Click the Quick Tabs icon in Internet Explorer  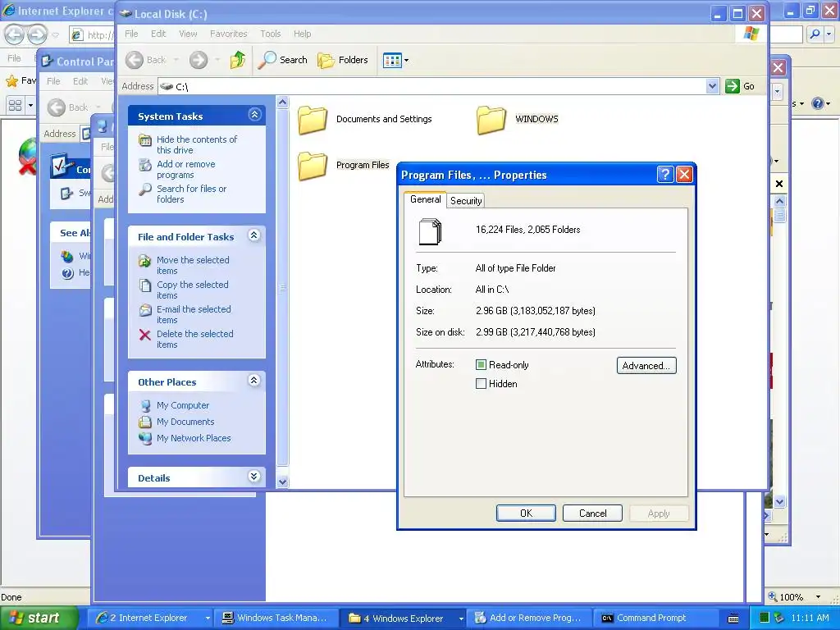coord(15,105)
